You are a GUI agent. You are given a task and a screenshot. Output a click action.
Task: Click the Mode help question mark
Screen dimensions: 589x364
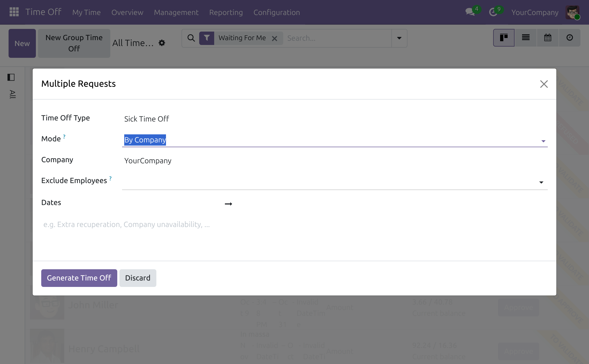pyautogui.click(x=64, y=136)
